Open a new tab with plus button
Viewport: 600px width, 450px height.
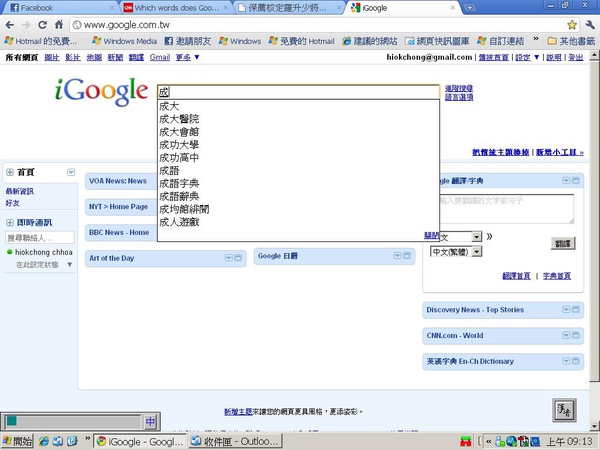click(470, 8)
